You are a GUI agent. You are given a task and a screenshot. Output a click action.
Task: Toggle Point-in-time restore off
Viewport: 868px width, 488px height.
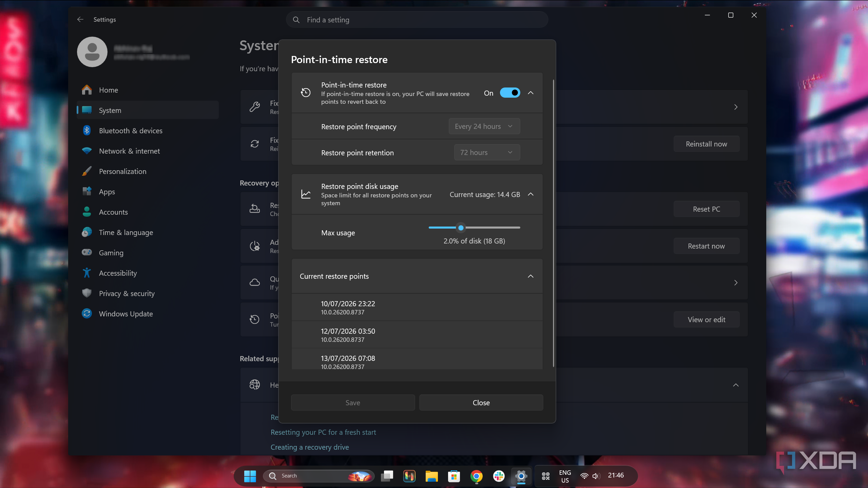[x=510, y=93]
